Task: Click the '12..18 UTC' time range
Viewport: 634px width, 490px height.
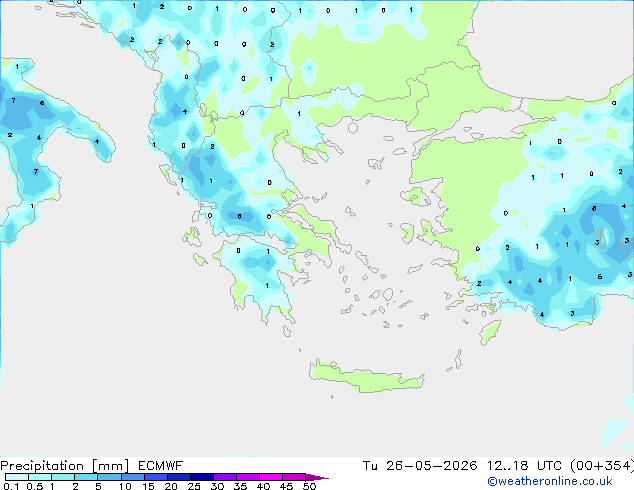Action: (x=524, y=466)
